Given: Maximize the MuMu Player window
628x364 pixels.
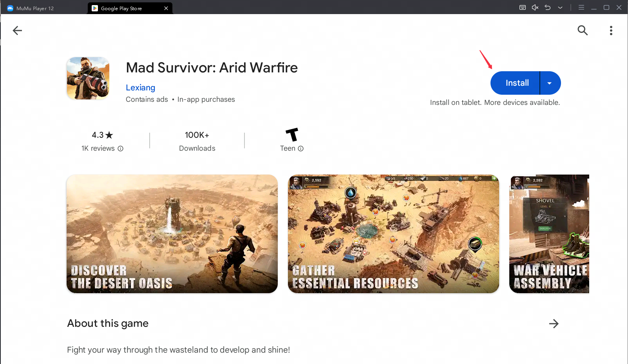Looking at the screenshot, I should [x=606, y=7].
